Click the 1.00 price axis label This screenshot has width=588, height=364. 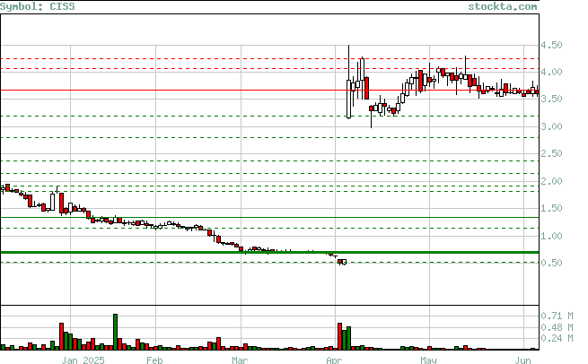pyautogui.click(x=551, y=236)
